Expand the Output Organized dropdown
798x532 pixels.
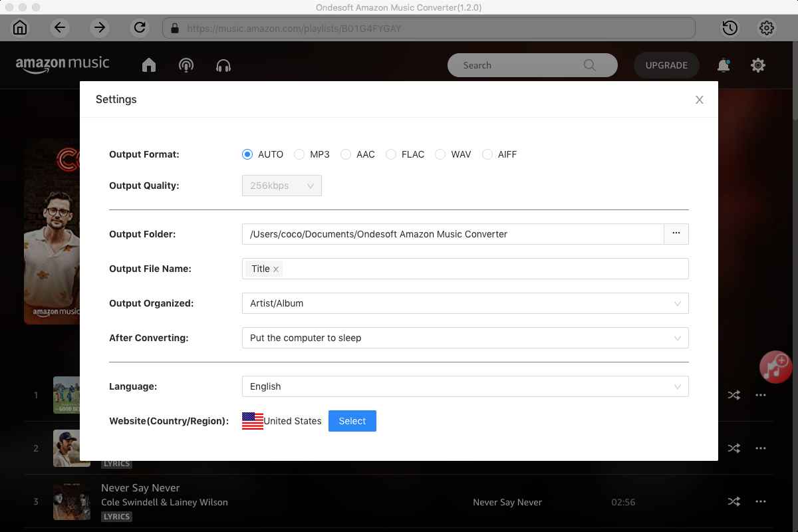pyautogui.click(x=465, y=303)
